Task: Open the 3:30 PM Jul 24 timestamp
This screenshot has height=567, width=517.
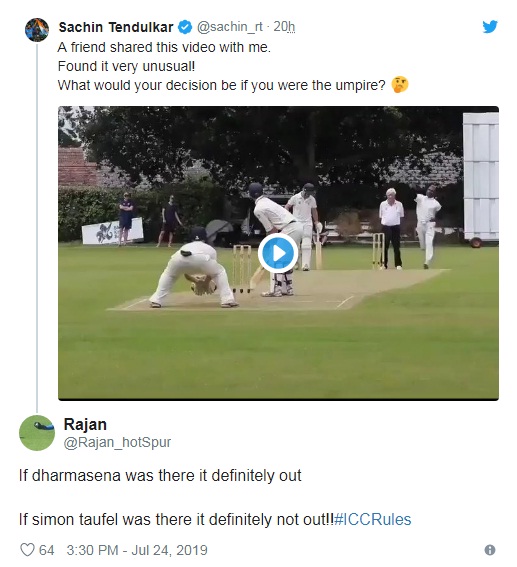Action: (137, 550)
